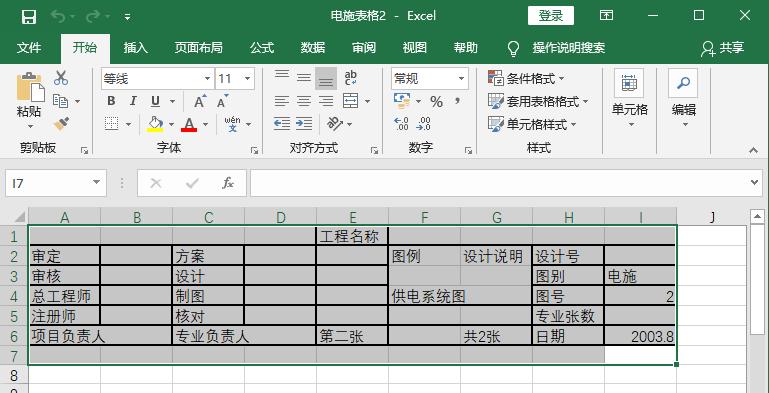Toggle Bottom Align icon
Viewport: 769px width, 393px height.
coord(326,79)
